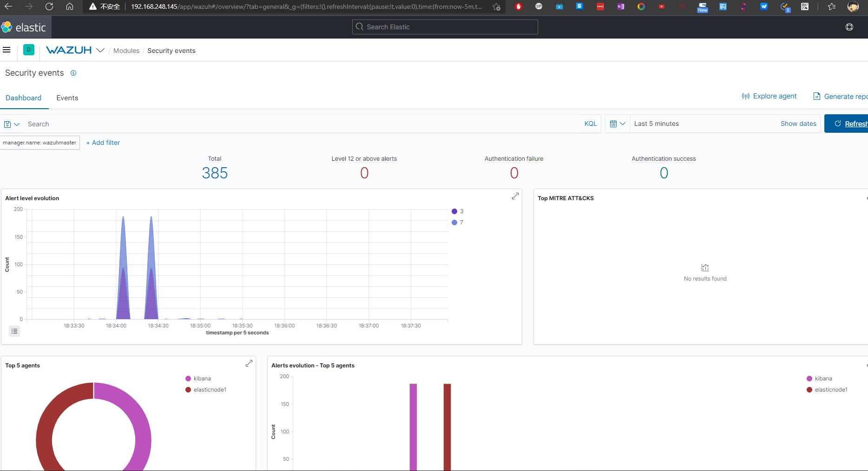This screenshot has width=868, height=471.
Task: Open the Elastic help menu icon
Action: [849, 27]
